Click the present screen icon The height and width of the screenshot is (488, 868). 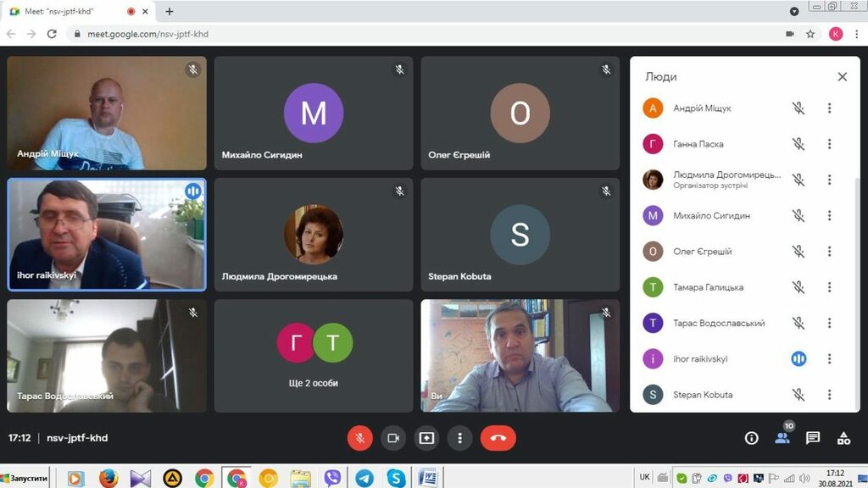click(426, 438)
